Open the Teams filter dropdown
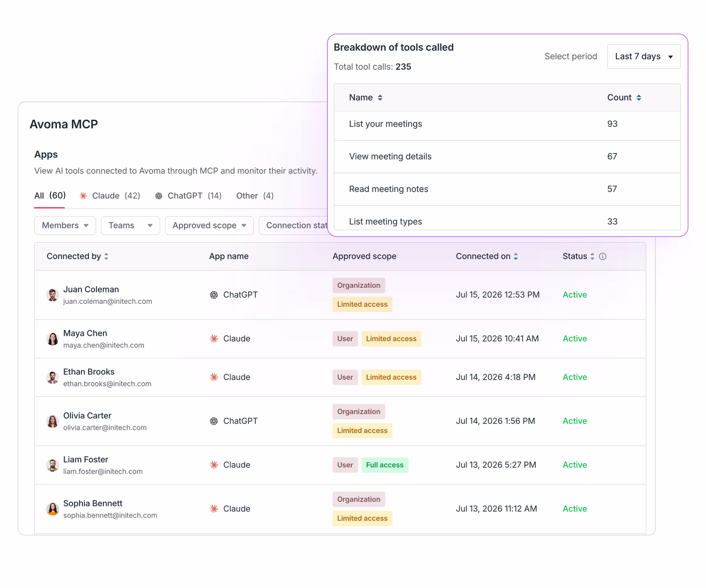 click(130, 225)
